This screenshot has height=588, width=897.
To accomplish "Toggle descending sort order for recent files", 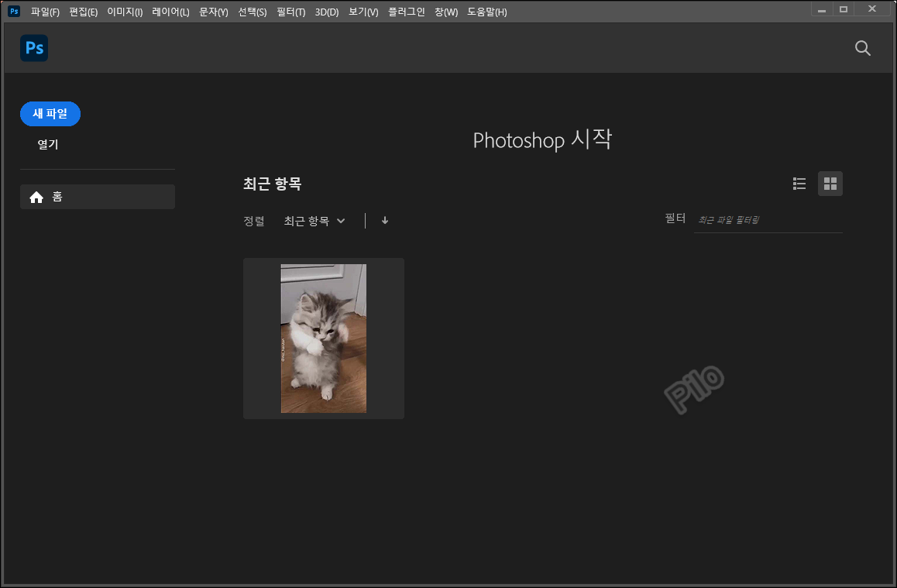I will [x=384, y=220].
